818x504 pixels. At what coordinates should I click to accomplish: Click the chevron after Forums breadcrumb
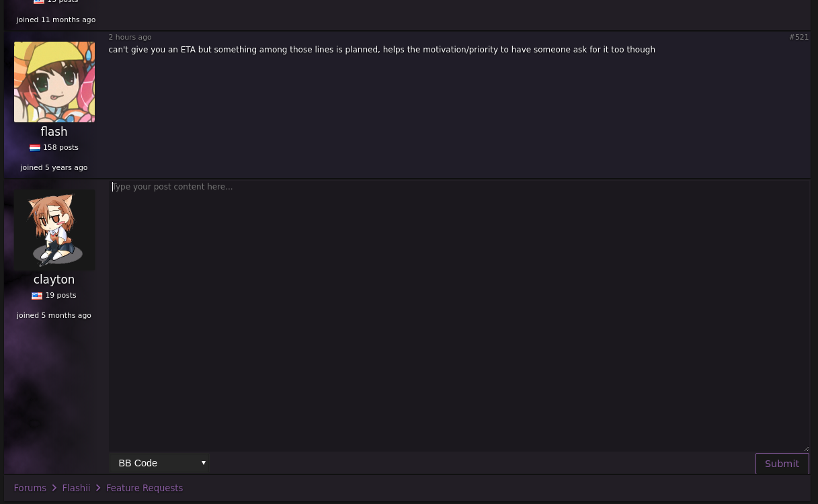click(x=54, y=488)
